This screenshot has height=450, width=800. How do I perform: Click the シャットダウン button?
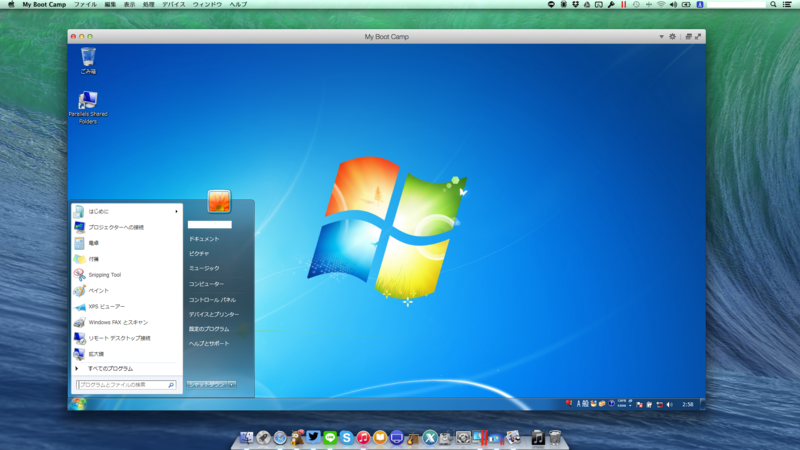(x=207, y=384)
